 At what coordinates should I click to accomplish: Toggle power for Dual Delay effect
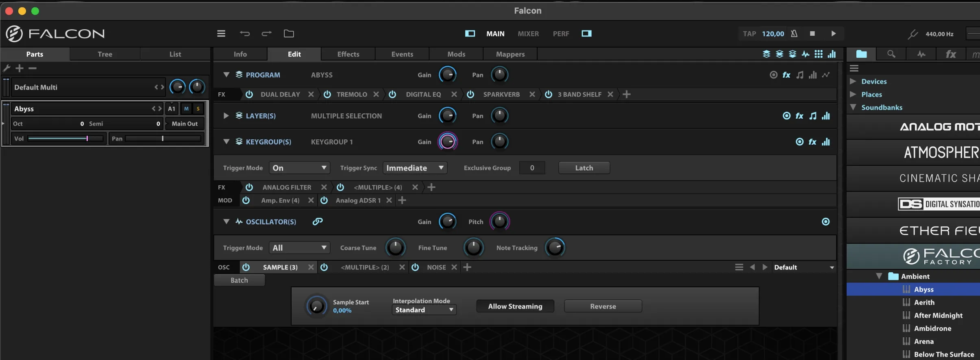coord(249,94)
